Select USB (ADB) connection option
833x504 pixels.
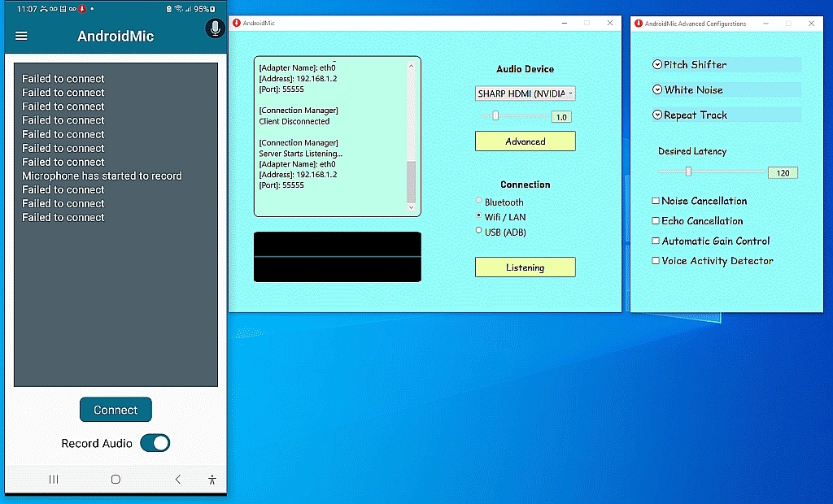478,231
